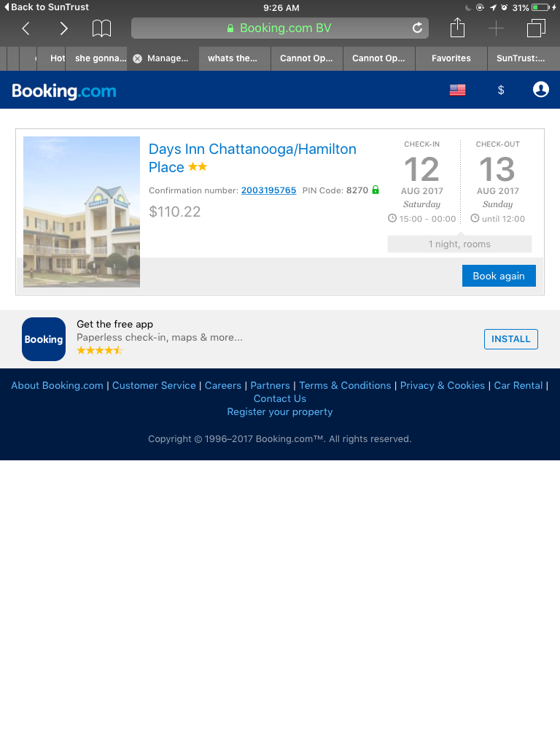Close the Manage tab with X

pyautogui.click(x=137, y=58)
